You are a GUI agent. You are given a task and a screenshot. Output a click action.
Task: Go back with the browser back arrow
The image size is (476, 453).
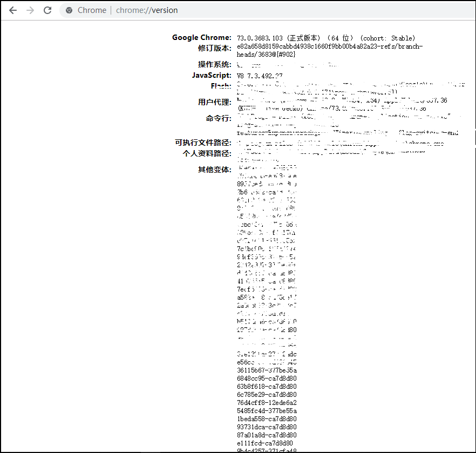(x=13, y=10)
